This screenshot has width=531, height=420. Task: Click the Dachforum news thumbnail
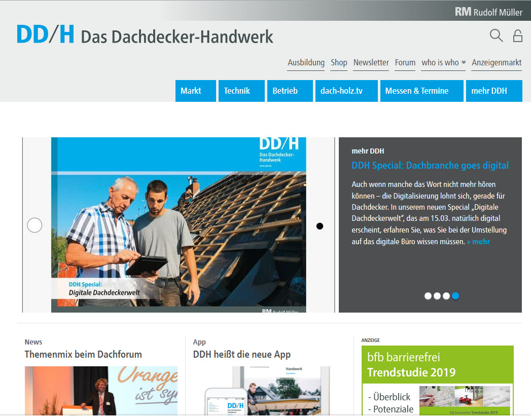(101, 391)
